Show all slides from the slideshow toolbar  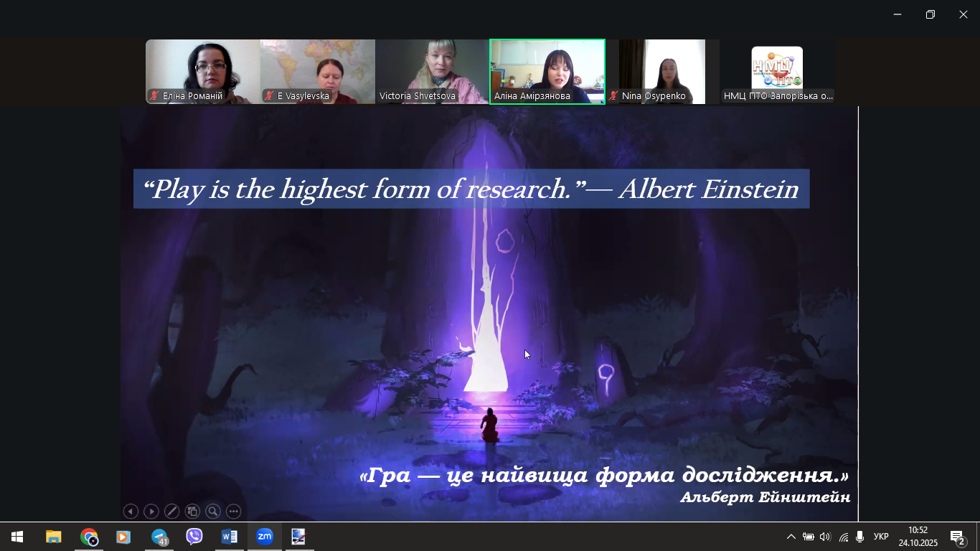tap(192, 512)
